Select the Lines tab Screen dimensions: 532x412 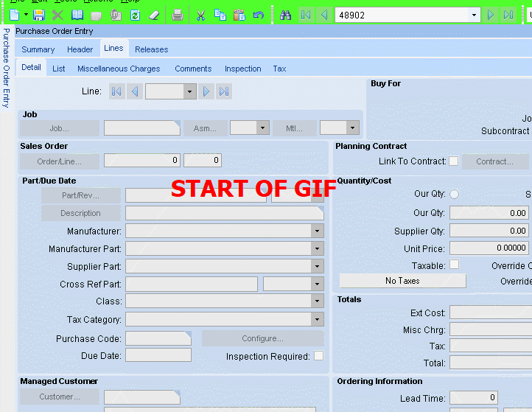[113, 49]
